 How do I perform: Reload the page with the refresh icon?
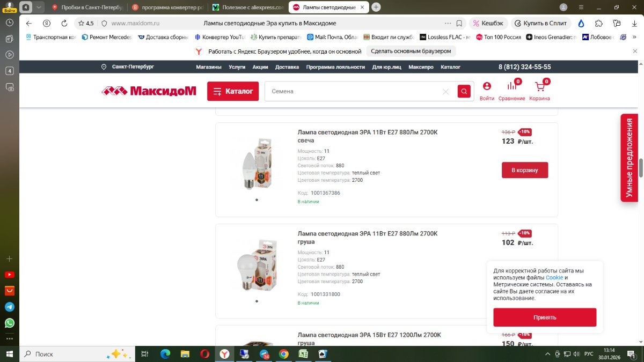[x=64, y=23]
